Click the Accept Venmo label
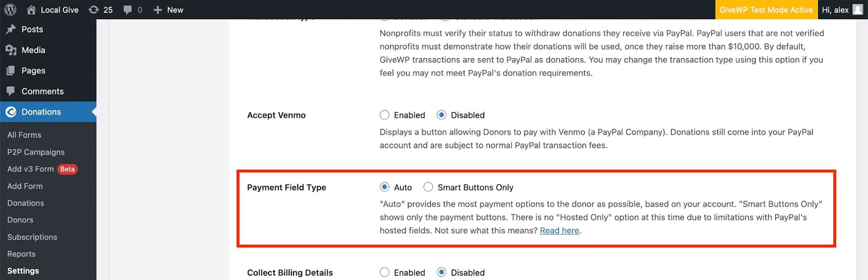Image resolution: width=868 pixels, height=280 pixels. click(276, 115)
